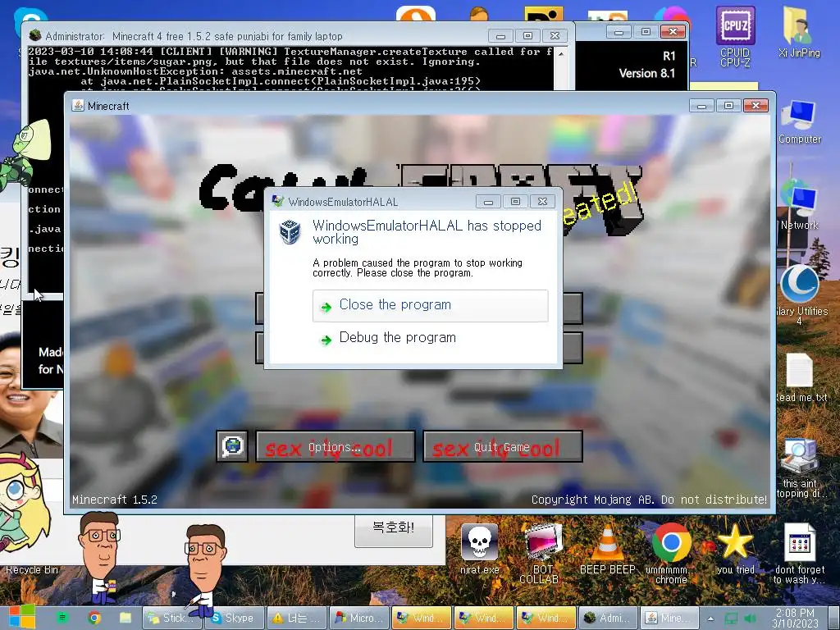The width and height of the screenshot is (840, 630).
Task: Open the Recycle Bin icon
Action: 32,569
